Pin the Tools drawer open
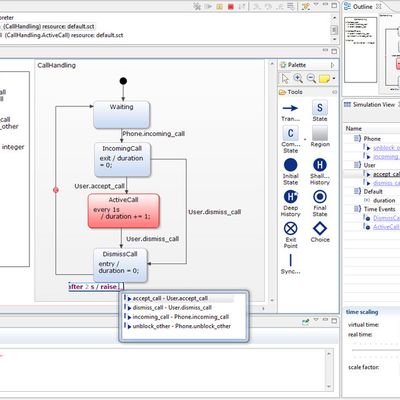400x400 pixels. click(x=334, y=92)
